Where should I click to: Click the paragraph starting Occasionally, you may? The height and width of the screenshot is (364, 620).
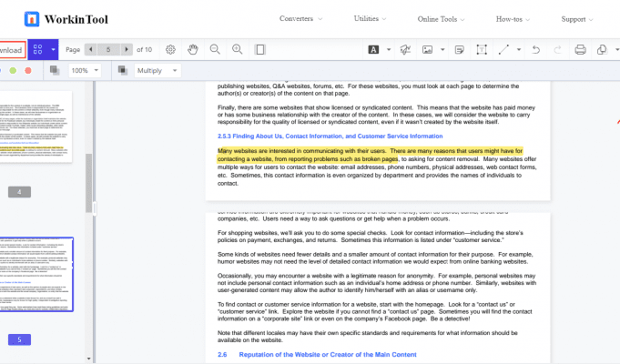click(x=376, y=283)
